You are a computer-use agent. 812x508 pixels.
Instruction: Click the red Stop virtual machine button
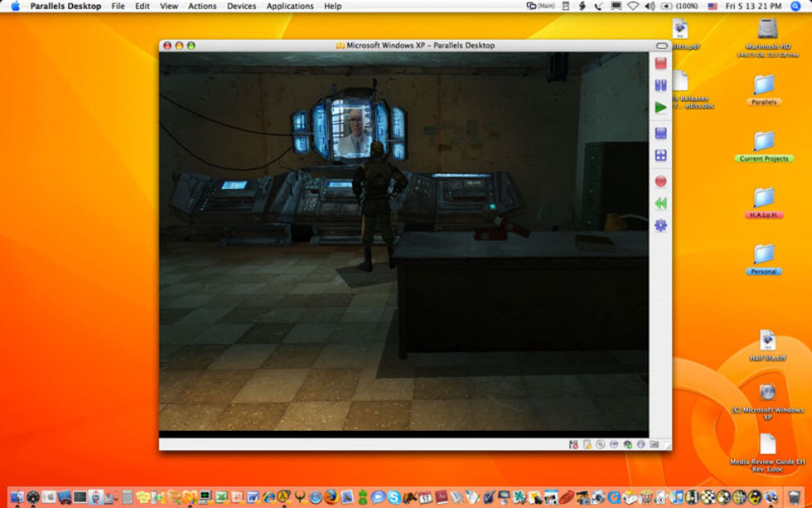click(x=660, y=63)
